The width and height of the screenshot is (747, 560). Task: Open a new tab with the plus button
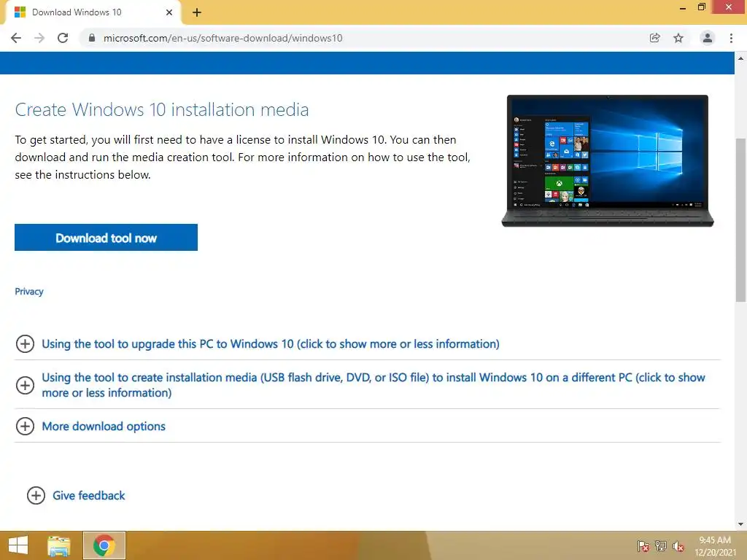(x=197, y=12)
